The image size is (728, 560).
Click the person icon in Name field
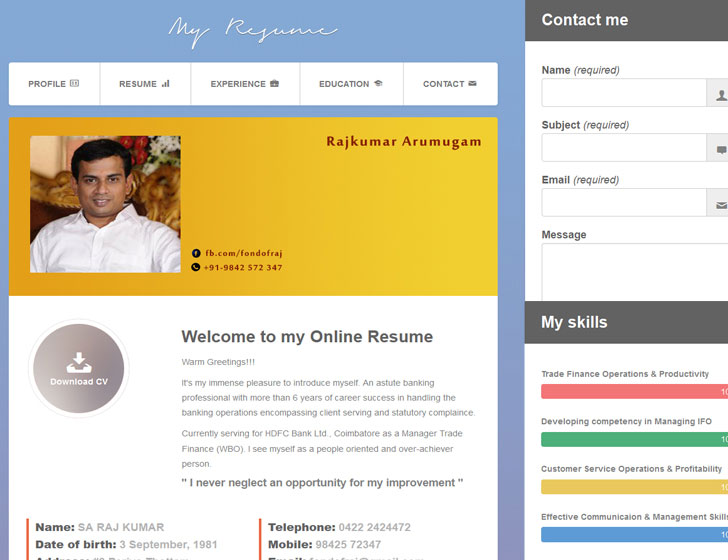pyautogui.click(x=719, y=94)
